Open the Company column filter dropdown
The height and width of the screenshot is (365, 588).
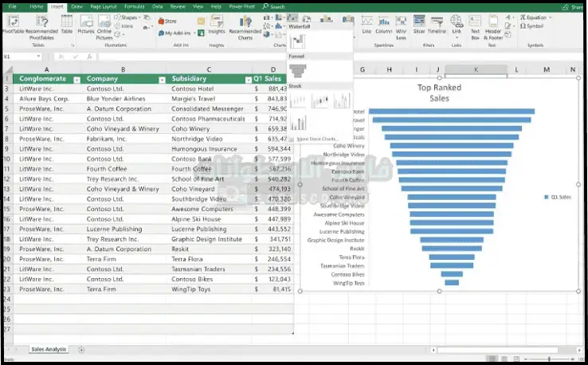(164, 80)
